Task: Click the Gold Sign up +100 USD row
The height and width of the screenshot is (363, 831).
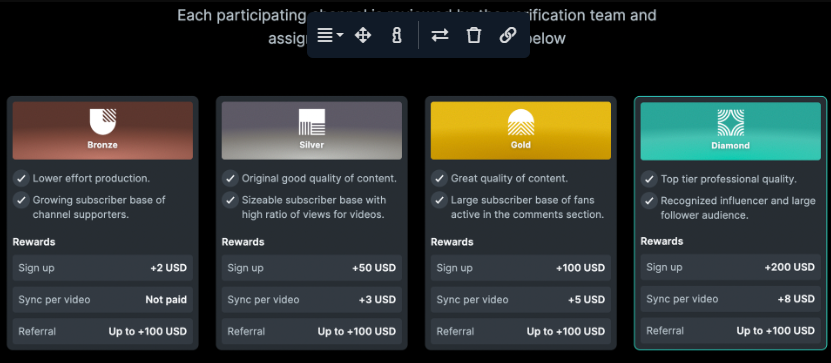Action: click(x=520, y=268)
